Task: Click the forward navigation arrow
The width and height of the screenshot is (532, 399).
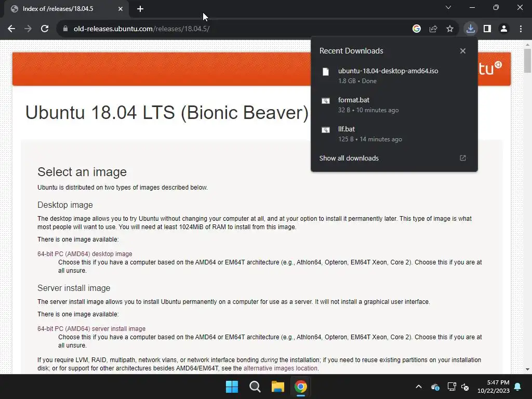Action: 28,29
